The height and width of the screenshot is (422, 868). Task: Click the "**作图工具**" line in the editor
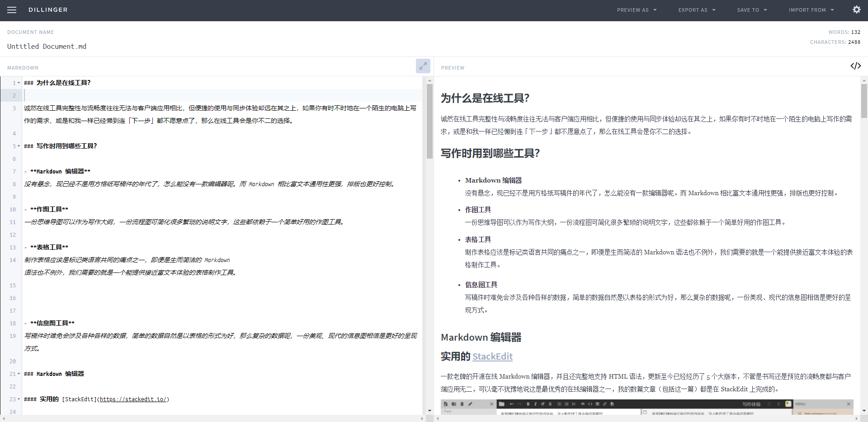[46, 209]
